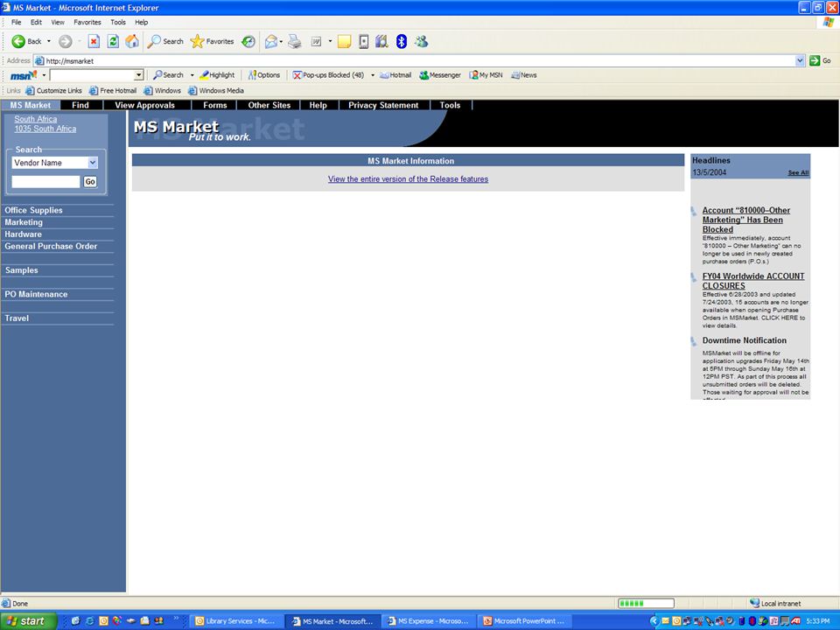
Task: Open Account 810000 Has Been Blocked headline
Action: (745, 220)
